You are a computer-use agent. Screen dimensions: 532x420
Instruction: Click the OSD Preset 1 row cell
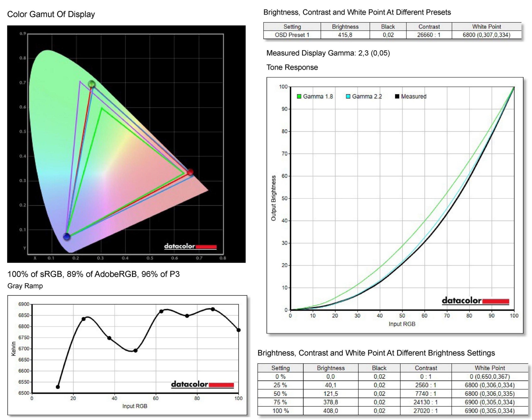click(x=292, y=35)
